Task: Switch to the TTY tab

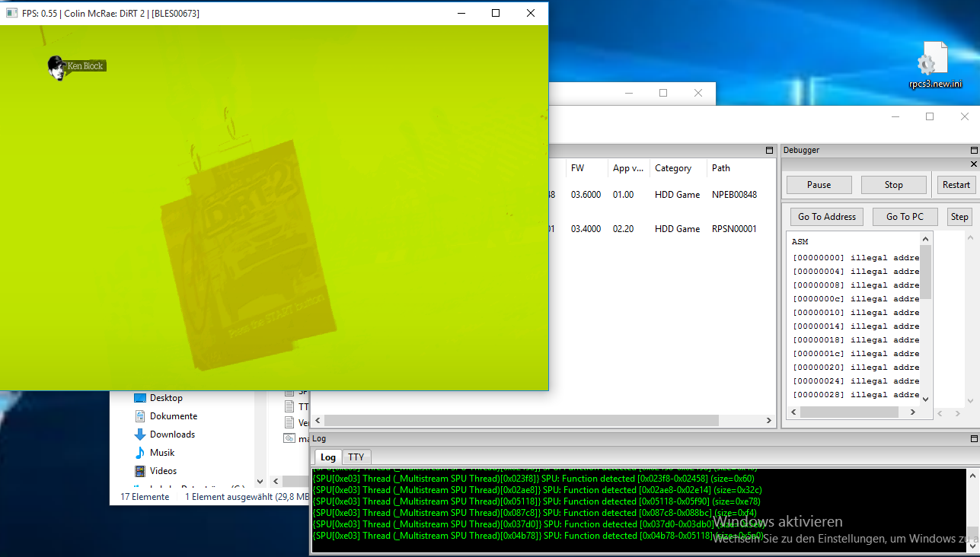Action: [x=356, y=457]
